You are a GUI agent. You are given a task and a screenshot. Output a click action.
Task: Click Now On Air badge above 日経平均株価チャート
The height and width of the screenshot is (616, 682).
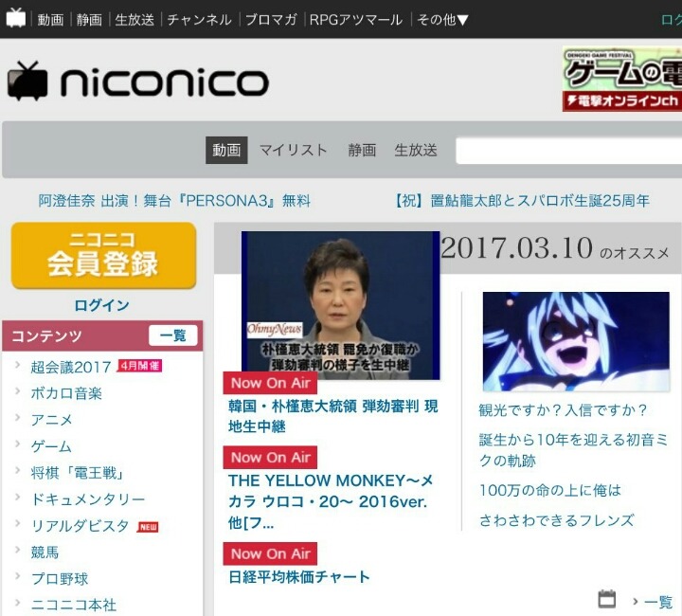(x=270, y=553)
